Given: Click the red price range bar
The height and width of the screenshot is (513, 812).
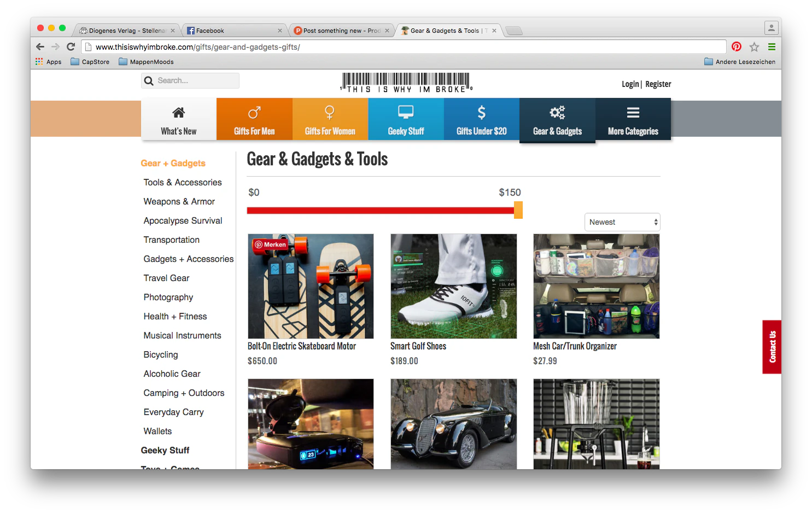Looking at the screenshot, I should [x=381, y=211].
